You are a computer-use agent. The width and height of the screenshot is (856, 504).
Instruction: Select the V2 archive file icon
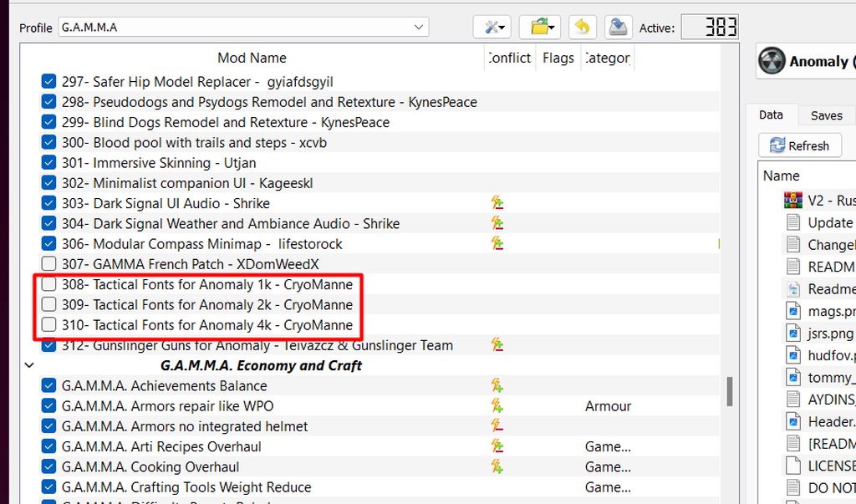pyautogui.click(x=793, y=201)
